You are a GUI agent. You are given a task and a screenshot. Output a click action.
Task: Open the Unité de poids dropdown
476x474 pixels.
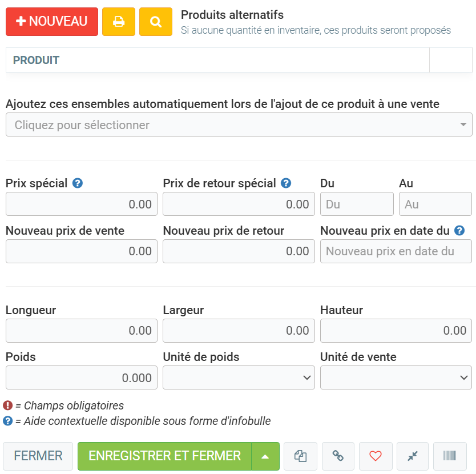click(x=239, y=377)
